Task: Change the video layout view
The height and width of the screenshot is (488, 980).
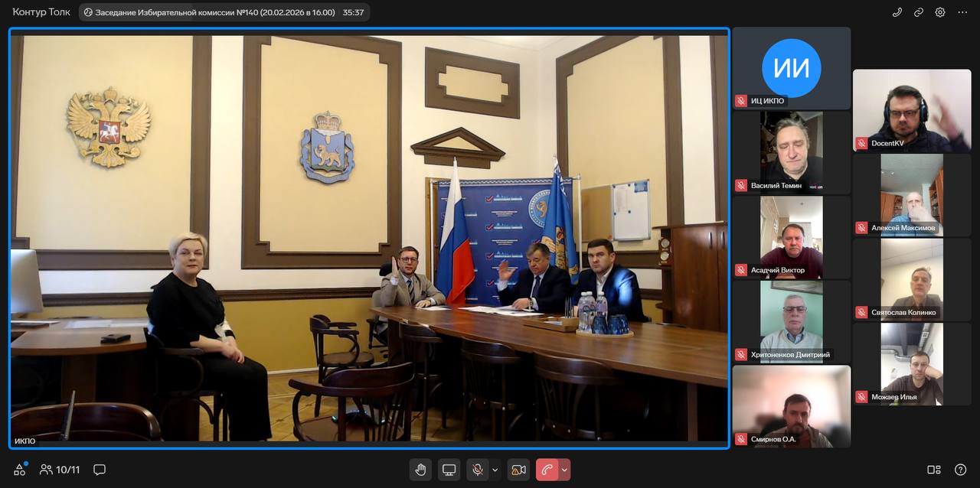Action: click(934, 470)
